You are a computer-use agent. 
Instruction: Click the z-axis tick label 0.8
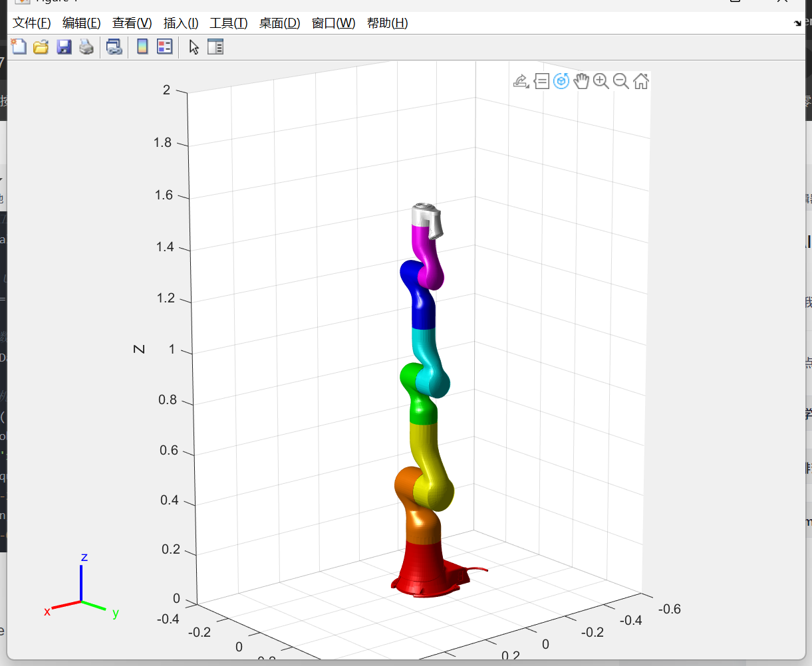point(168,399)
